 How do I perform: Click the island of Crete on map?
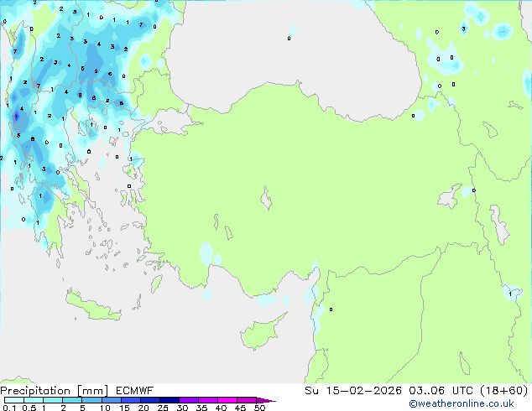(x=93, y=307)
